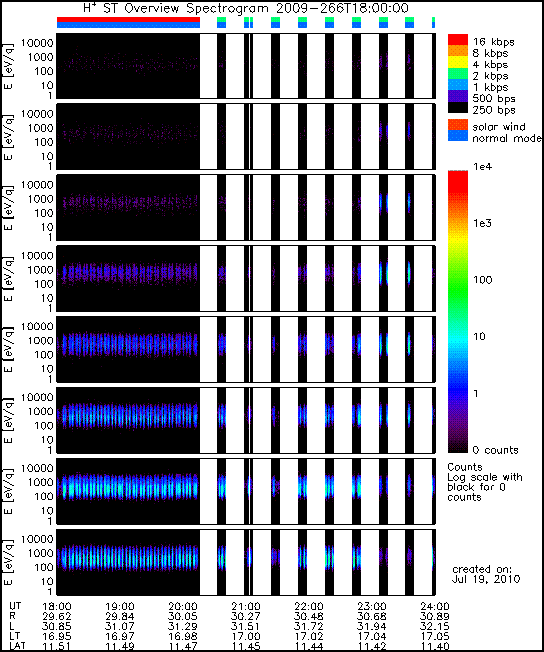Viewport: 544px width, 652px height.
Task: Click L value 31.07
Action: 120,627
